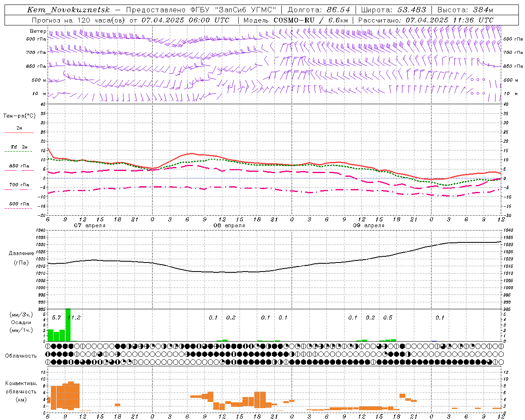Viewport: 525px width, 420px height.
Task: Click the Конвективн. label
Action: pyautogui.click(x=21, y=383)
